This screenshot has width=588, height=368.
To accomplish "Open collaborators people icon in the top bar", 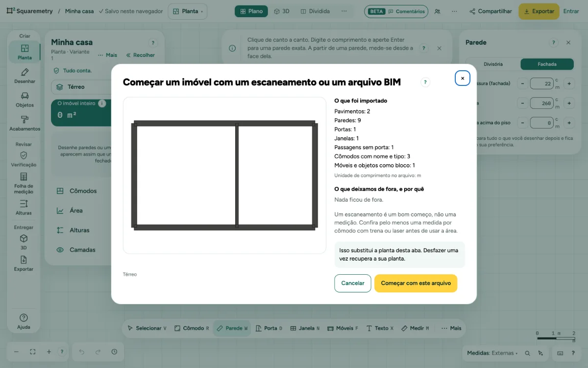I will (x=438, y=11).
